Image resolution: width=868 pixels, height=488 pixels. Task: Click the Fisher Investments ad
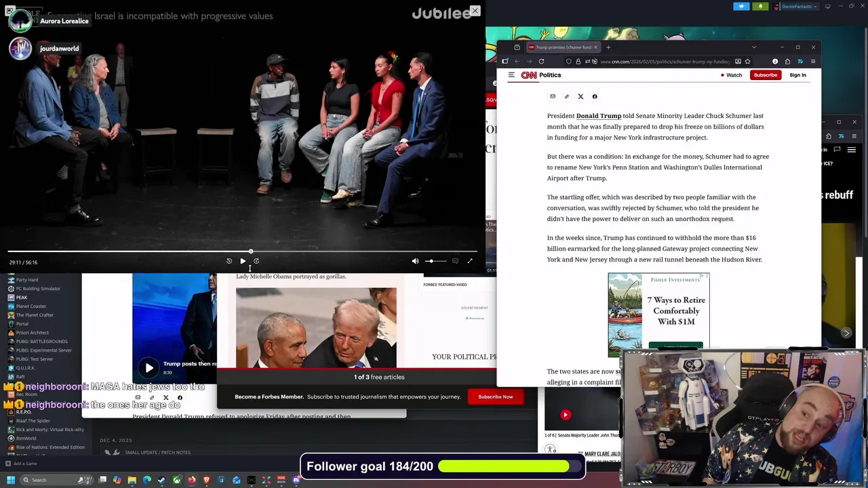pyautogui.click(x=658, y=314)
